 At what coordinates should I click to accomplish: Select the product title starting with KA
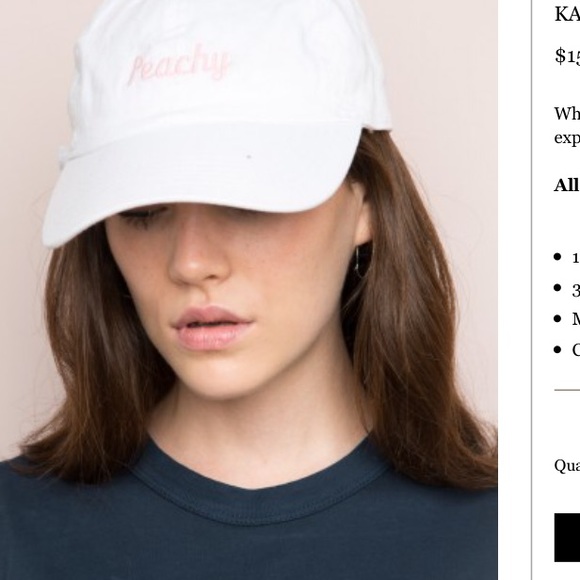567,15
